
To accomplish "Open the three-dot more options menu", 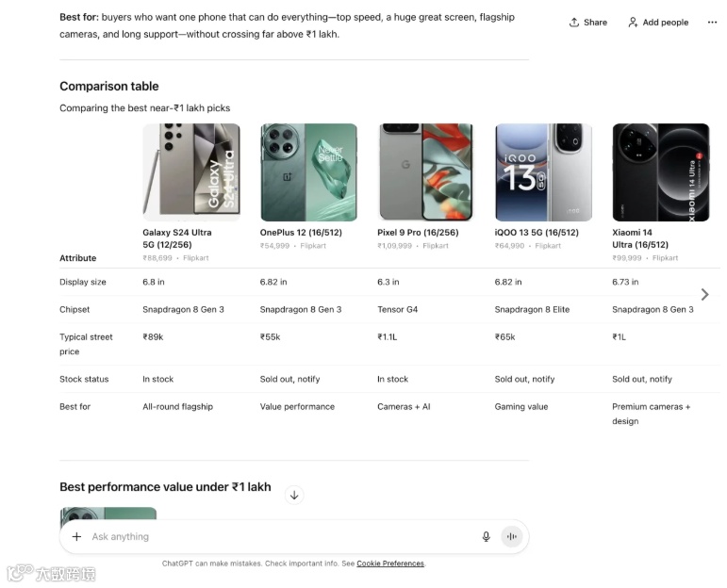I will (712, 23).
